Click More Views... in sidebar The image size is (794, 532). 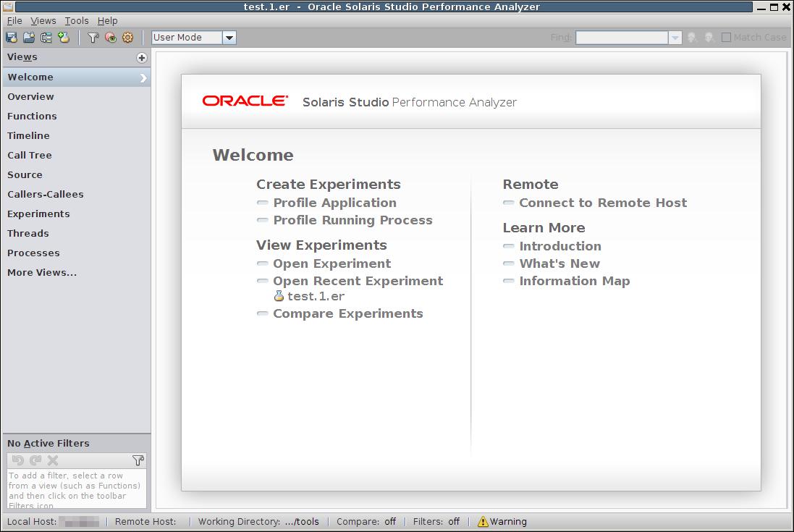[x=42, y=273]
